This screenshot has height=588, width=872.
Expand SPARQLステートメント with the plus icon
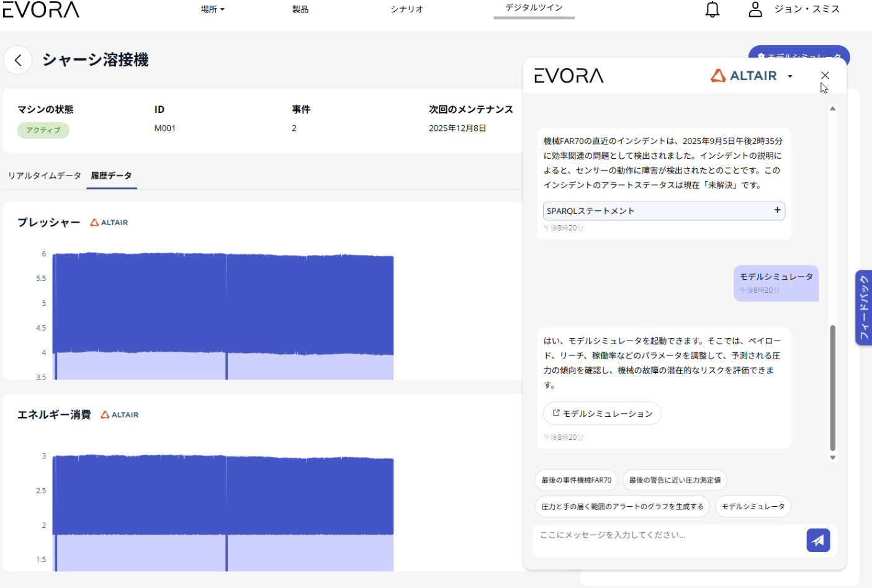click(777, 210)
